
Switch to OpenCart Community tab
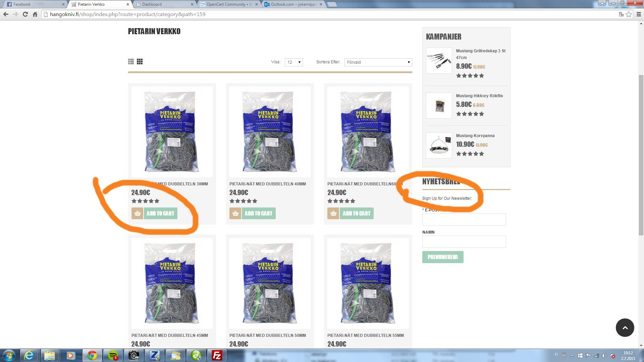click(x=229, y=4)
